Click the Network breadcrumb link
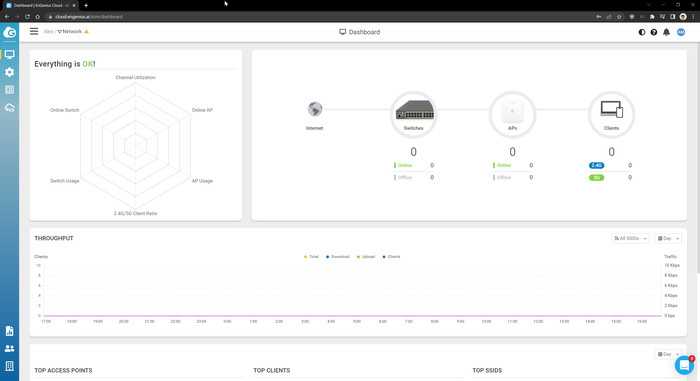This screenshot has height=381, width=700. point(72,32)
